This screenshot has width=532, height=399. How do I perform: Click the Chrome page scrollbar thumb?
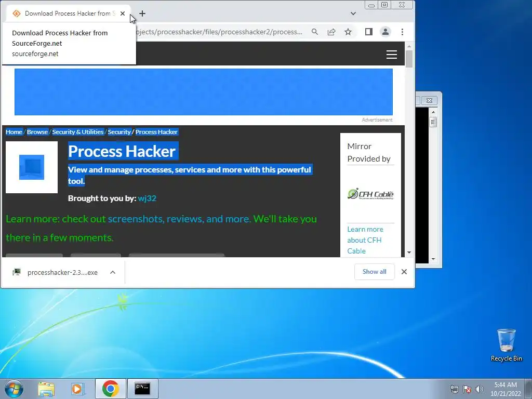409,59
